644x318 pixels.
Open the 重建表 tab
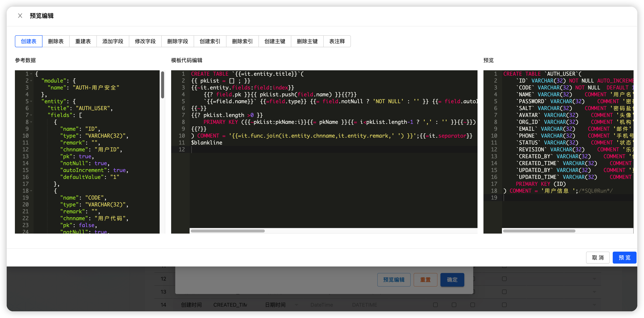point(83,41)
